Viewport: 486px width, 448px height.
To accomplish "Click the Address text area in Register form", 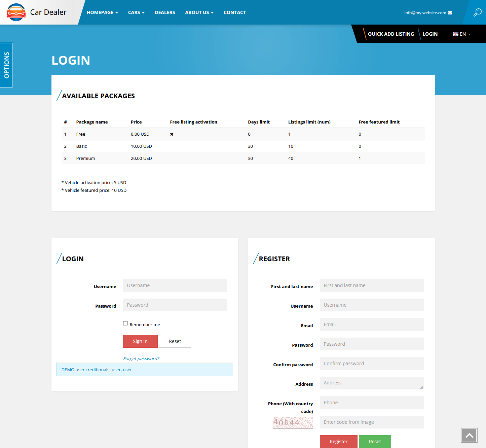I will coord(371,383).
